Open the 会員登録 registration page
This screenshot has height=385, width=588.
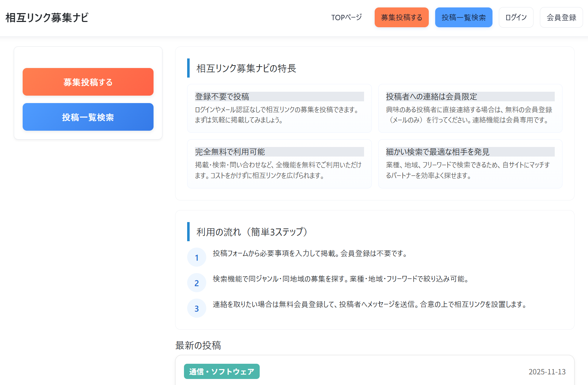[561, 17]
